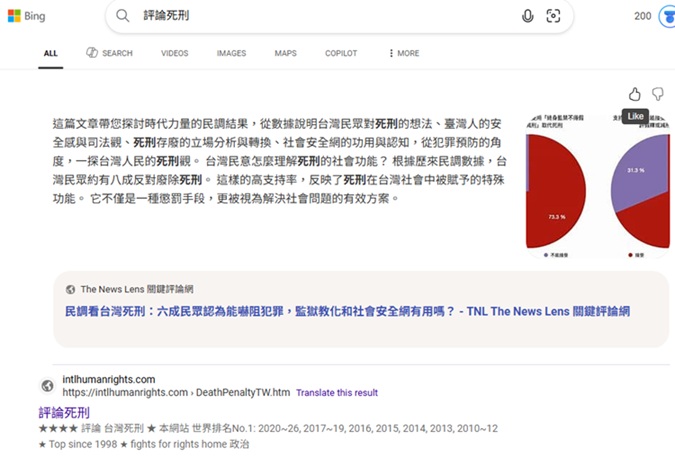The width and height of the screenshot is (675, 457).
Task: Click Translate this result
Action: point(337,393)
